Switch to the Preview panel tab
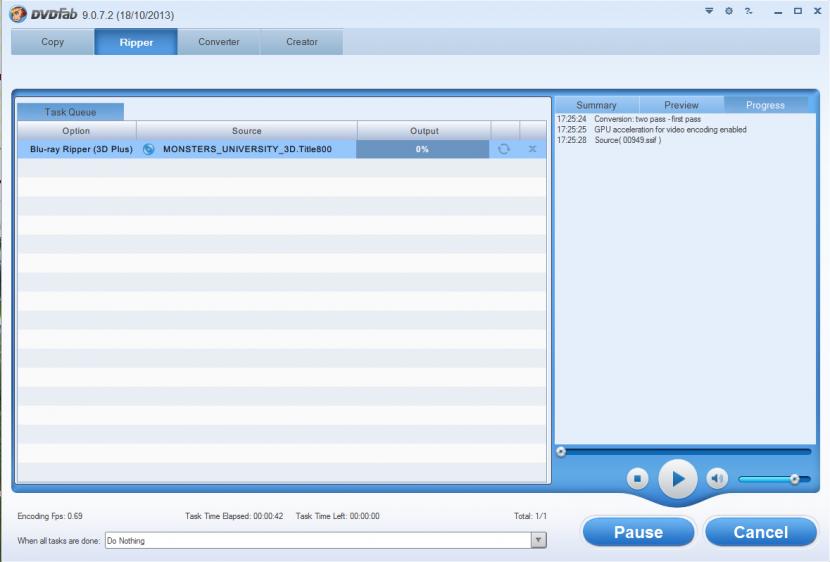The image size is (830, 562). (681, 105)
